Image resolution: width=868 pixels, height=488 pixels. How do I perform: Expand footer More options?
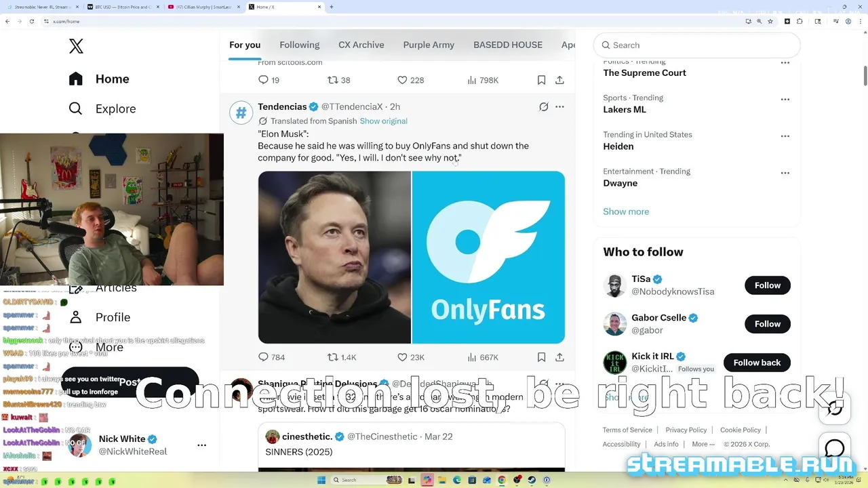click(703, 445)
